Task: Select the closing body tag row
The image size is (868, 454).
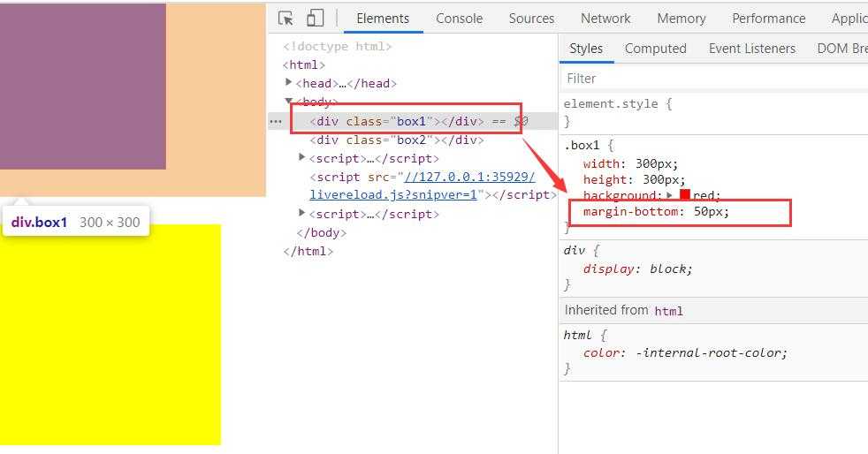Action: tap(322, 233)
